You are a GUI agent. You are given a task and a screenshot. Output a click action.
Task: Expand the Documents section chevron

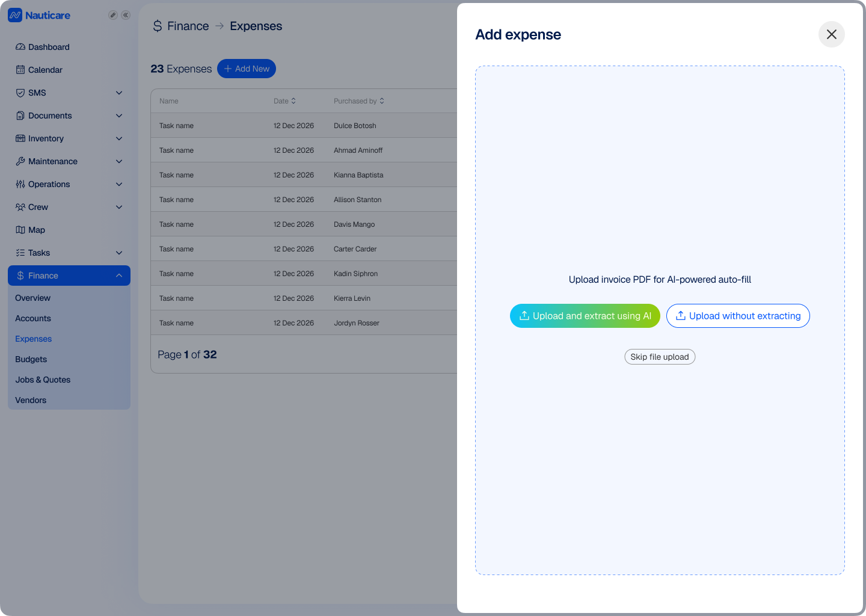click(x=119, y=115)
